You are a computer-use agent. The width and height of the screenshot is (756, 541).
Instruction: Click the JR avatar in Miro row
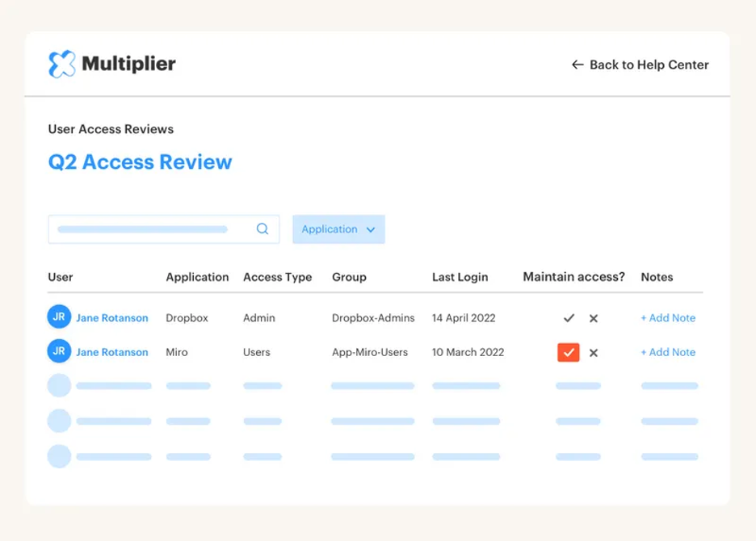(59, 351)
